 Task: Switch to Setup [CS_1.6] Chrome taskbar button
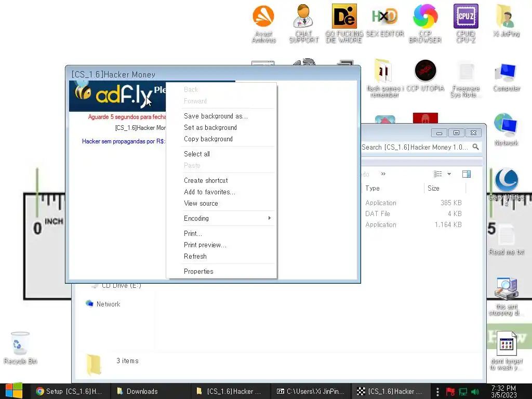tap(70, 391)
